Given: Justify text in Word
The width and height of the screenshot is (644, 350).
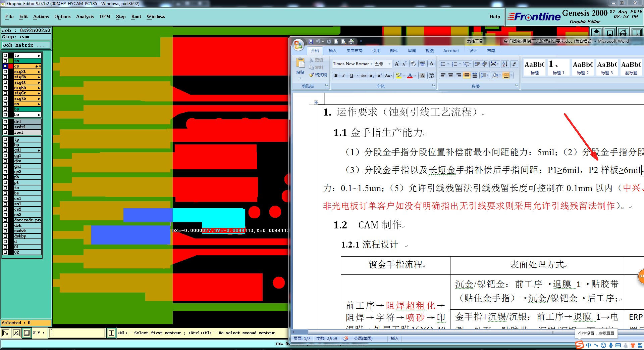Looking at the screenshot, I should [467, 75].
